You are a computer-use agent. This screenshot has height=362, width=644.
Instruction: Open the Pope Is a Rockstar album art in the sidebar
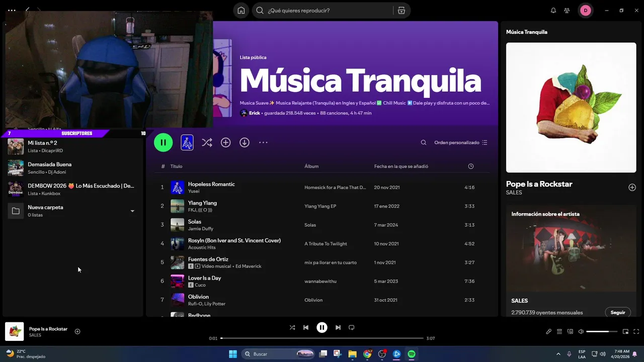571,108
